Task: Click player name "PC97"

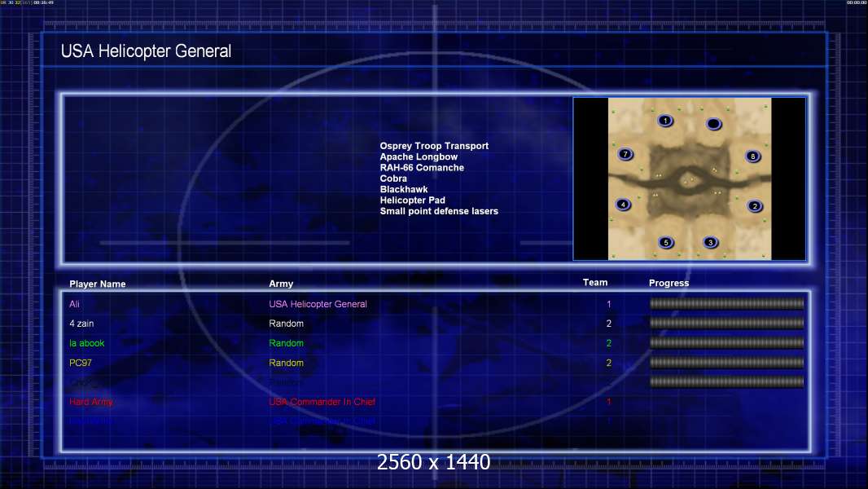Action: click(x=81, y=363)
